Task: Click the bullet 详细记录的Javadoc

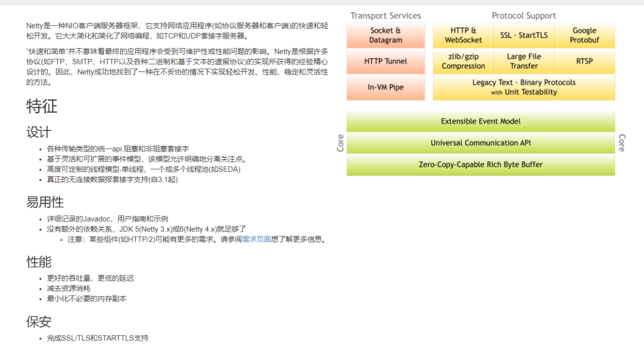Action: coord(108,219)
